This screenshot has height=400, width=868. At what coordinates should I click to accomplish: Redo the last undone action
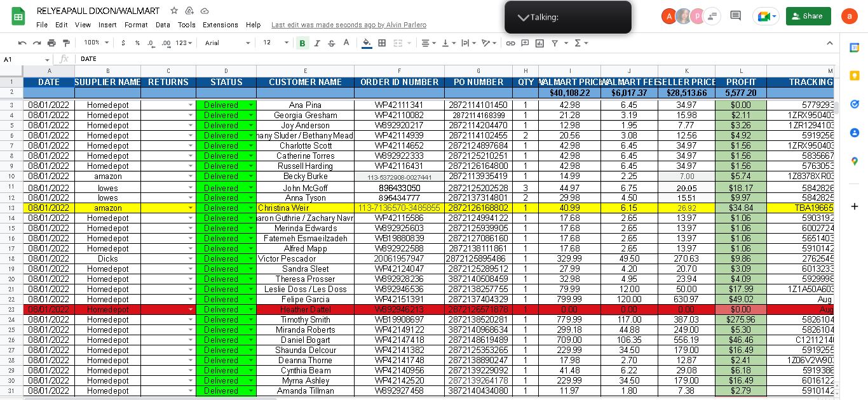[37, 43]
